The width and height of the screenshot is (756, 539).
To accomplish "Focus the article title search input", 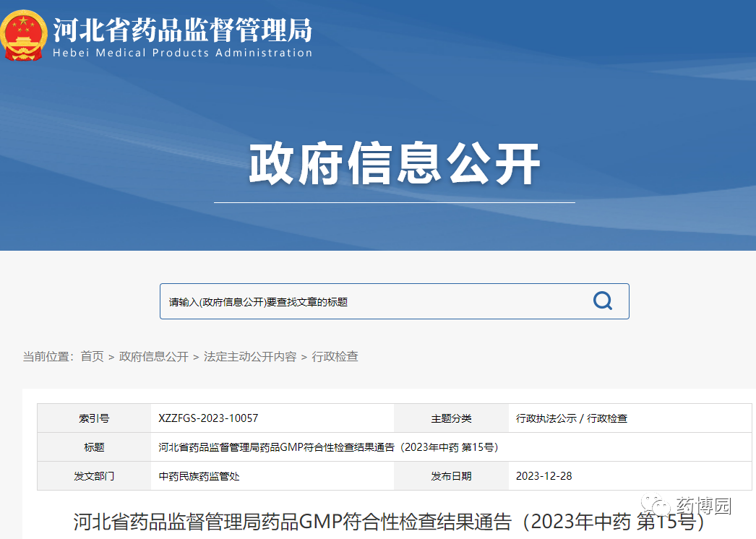I will coord(395,301).
